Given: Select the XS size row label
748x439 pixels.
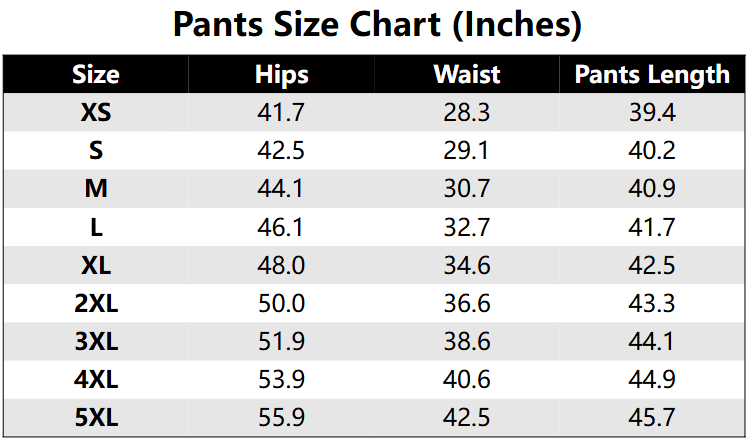Looking at the screenshot, I should click(96, 113).
